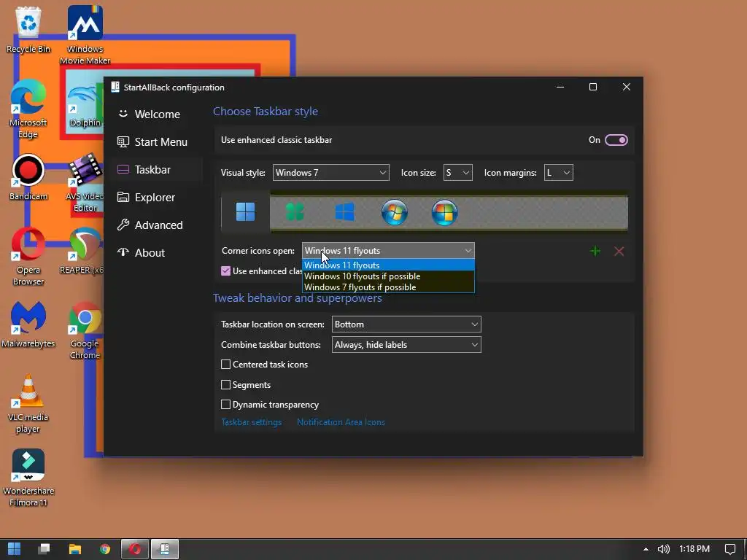Select the Windows 7 orb start button

click(395, 212)
